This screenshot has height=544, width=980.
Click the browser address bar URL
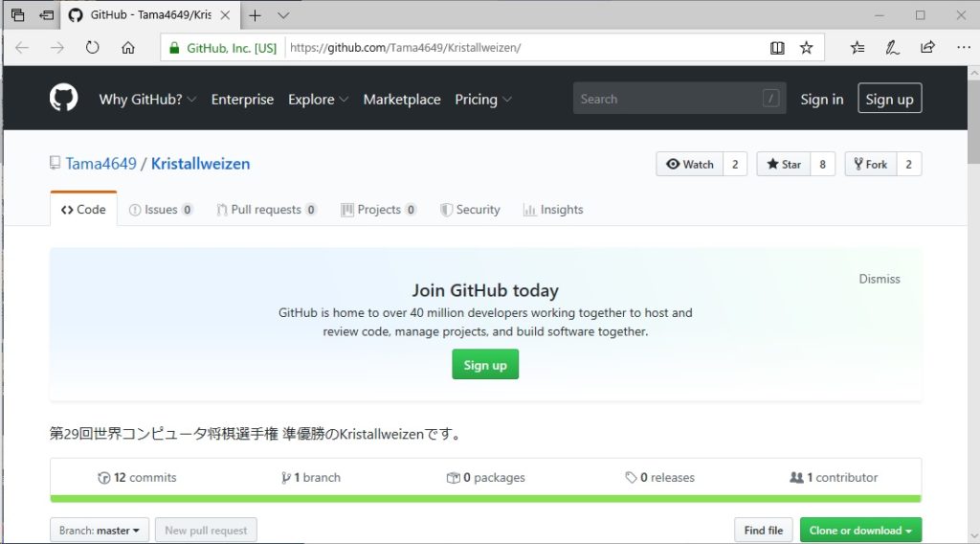coord(405,48)
